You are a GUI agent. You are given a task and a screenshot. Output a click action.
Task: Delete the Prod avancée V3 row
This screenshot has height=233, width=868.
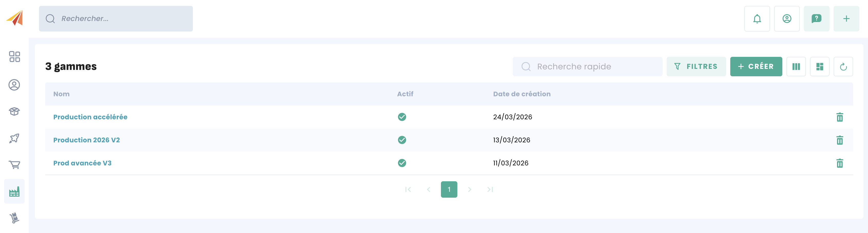pyautogui.click(x=839, y=163)
